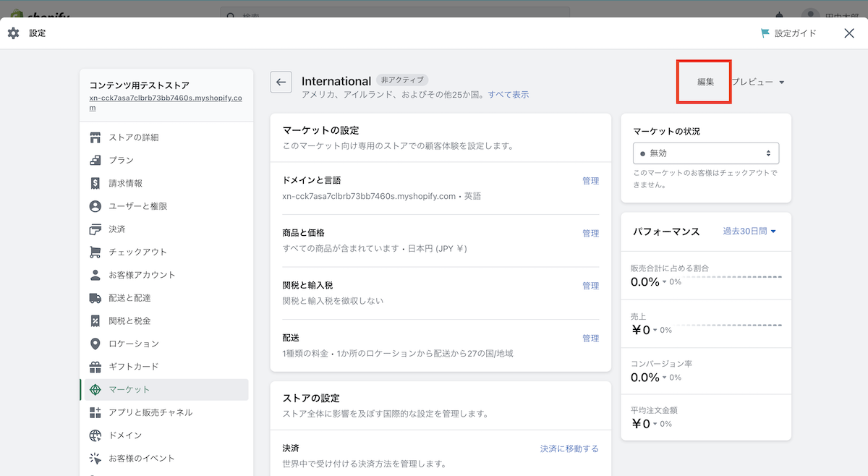Click the 関税と税金 percent icon
The width and height of the screenshot is (868, 476).
[95, 321]
